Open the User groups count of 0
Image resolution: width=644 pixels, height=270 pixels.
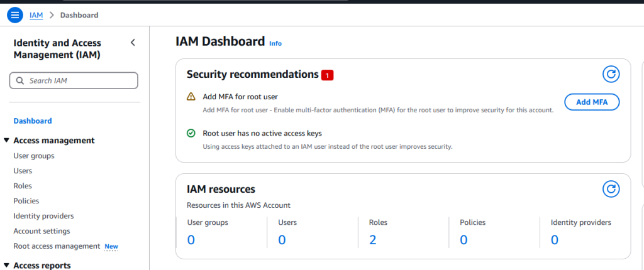[x=191, y=240]
